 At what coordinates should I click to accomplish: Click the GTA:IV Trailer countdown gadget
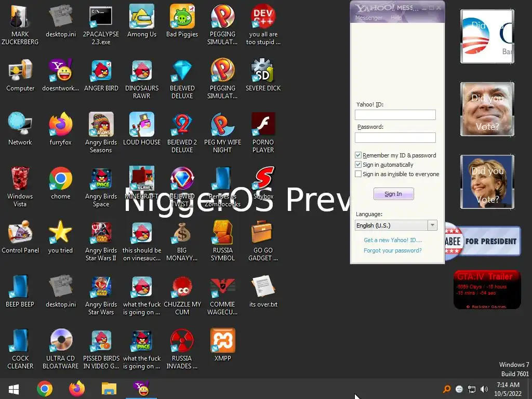pyautogui.click(x=487, y=289)
